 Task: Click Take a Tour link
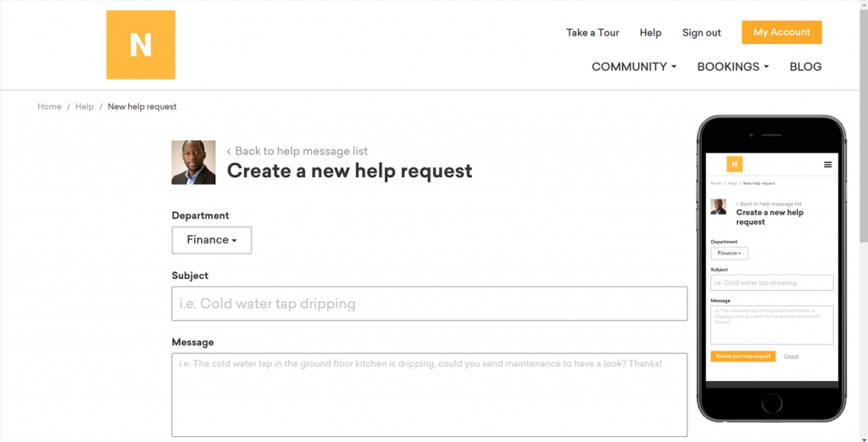pyautogui.click(x=593, y=32)
